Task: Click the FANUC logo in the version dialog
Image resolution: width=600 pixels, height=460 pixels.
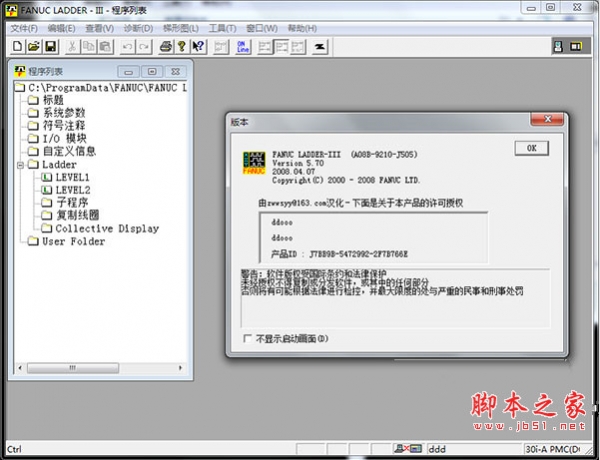Action: click(254, 163)
